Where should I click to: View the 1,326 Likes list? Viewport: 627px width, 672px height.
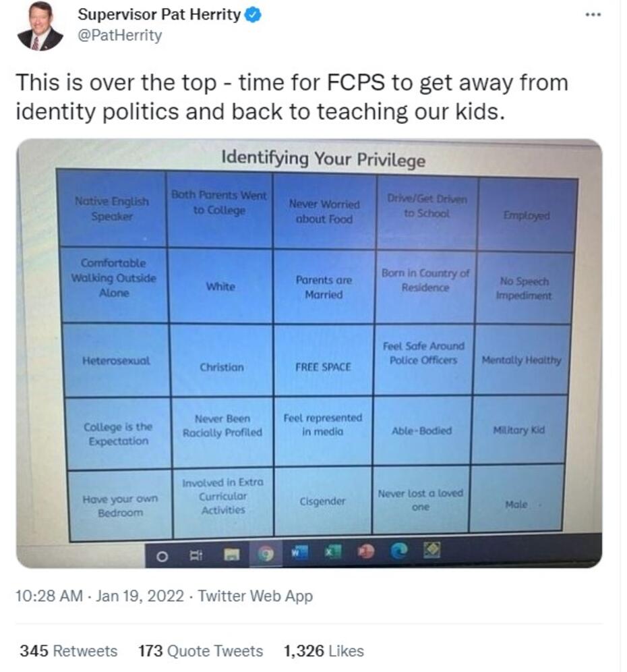pyautogui.click(x=324, y=651)
